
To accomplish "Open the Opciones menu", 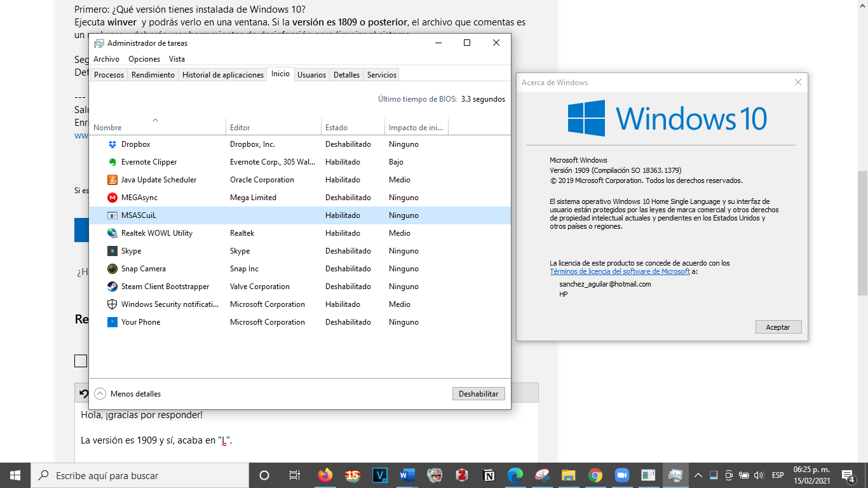I will pos(144,59).
